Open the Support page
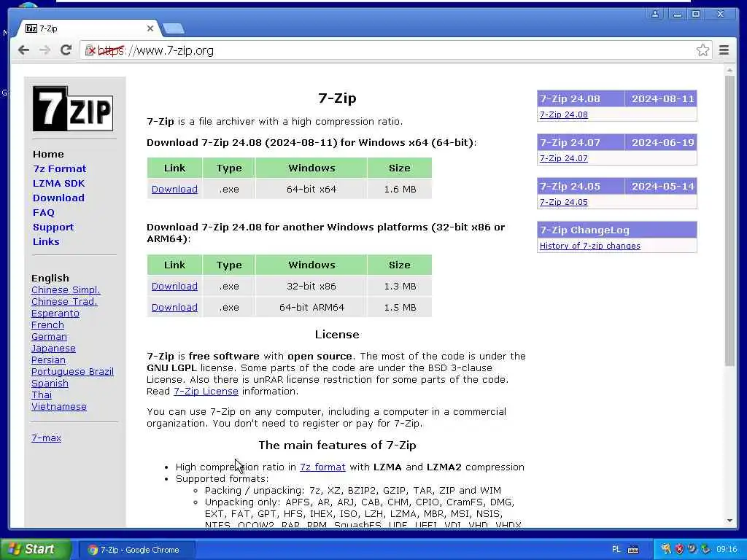Image resolution: width=747 pixels, height=560 pixels. 53,227
